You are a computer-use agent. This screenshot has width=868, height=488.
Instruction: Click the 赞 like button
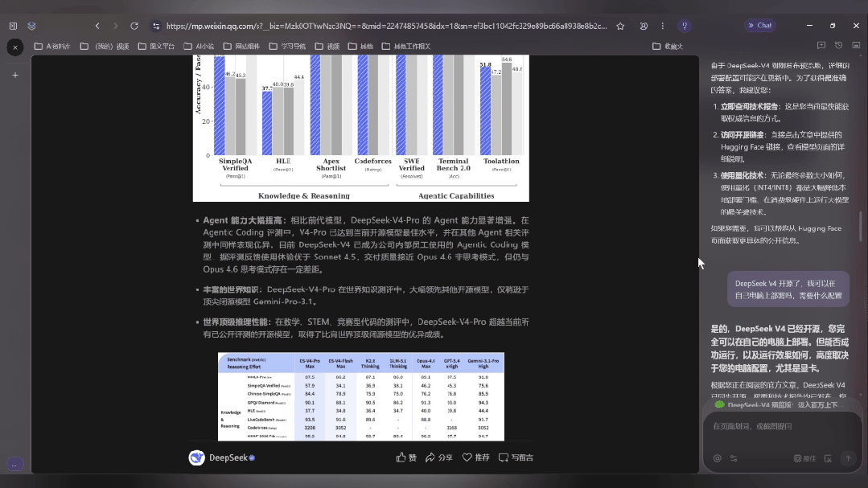point(406,457)
